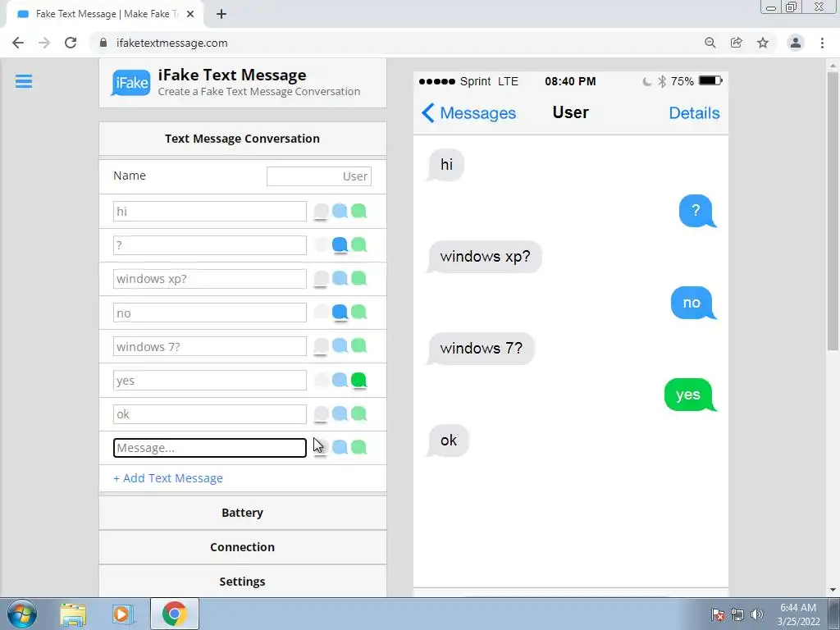
Task: Select gray bubble for 'windows 7?' row
Action: coord(321,346)
